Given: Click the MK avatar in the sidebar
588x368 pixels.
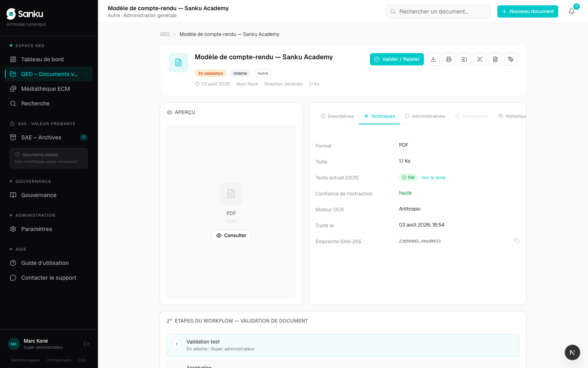Looking at the screenshot, I should [x=14, y=344].
